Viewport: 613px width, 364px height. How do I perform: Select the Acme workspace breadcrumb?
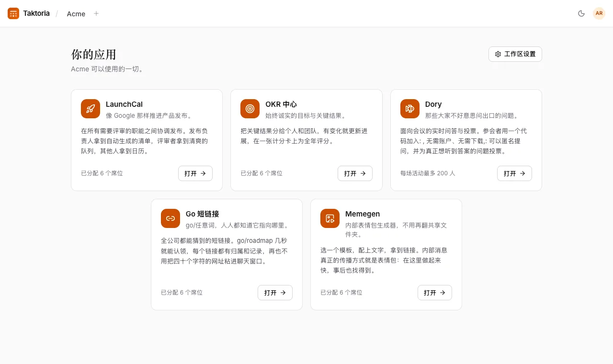click(76, 14)
